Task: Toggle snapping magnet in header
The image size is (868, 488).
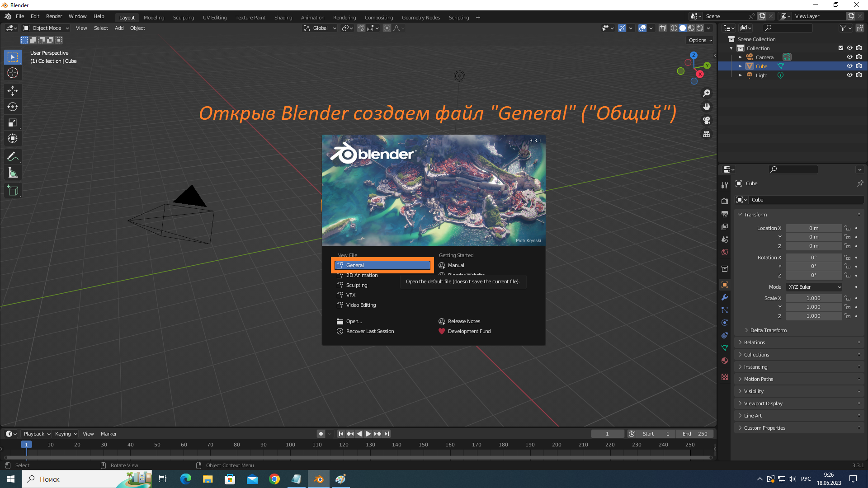Action: tap(361, 28)
